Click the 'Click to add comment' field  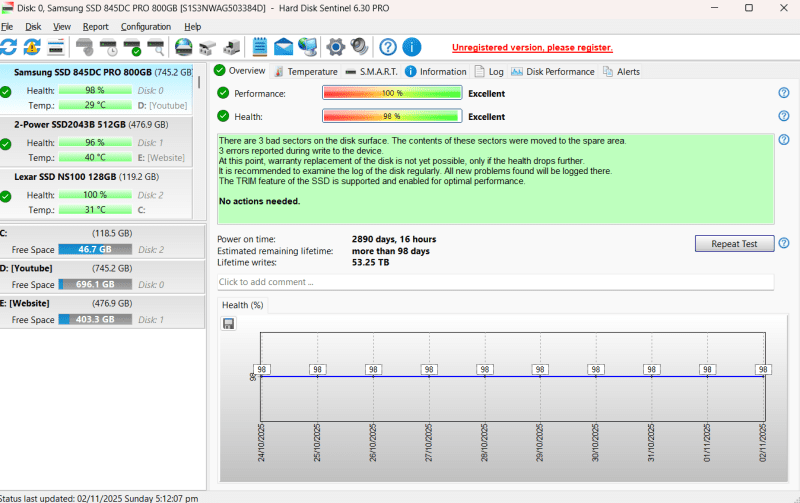pos(495,282)
